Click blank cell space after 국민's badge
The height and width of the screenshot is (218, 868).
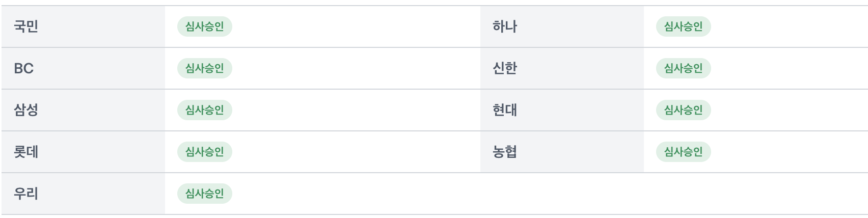pos(357,26)
